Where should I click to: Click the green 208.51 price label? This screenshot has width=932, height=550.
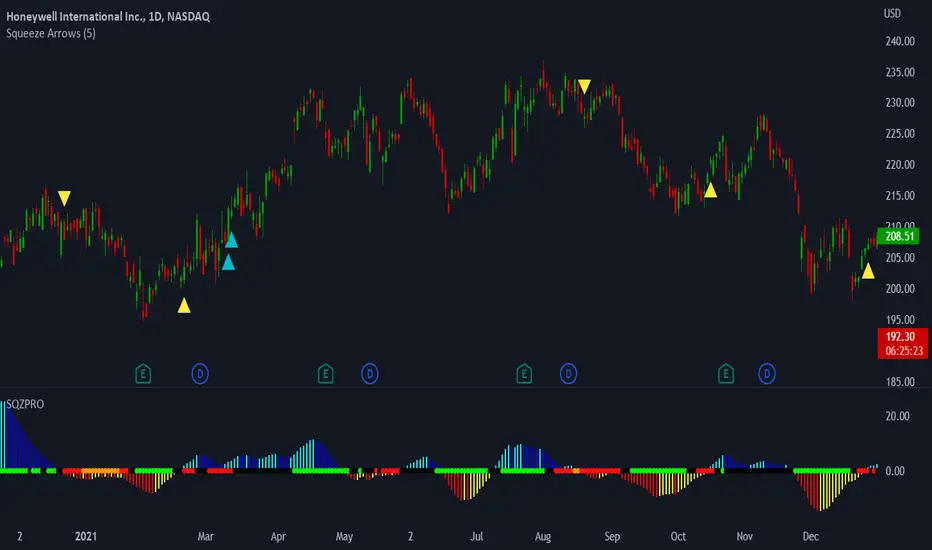(x=899, y=236)
